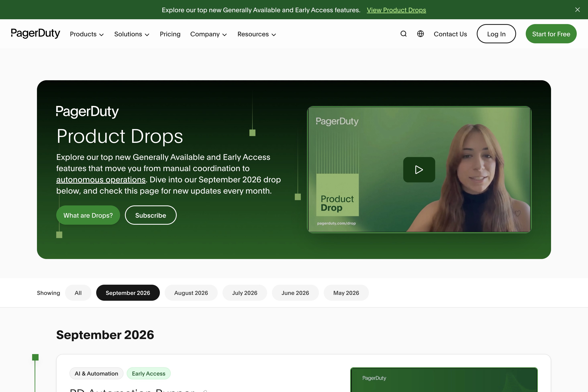The width and height of the screenshot is (588, 392).
Task: Click the Product Drops hero title
Action: click(120, 136)
